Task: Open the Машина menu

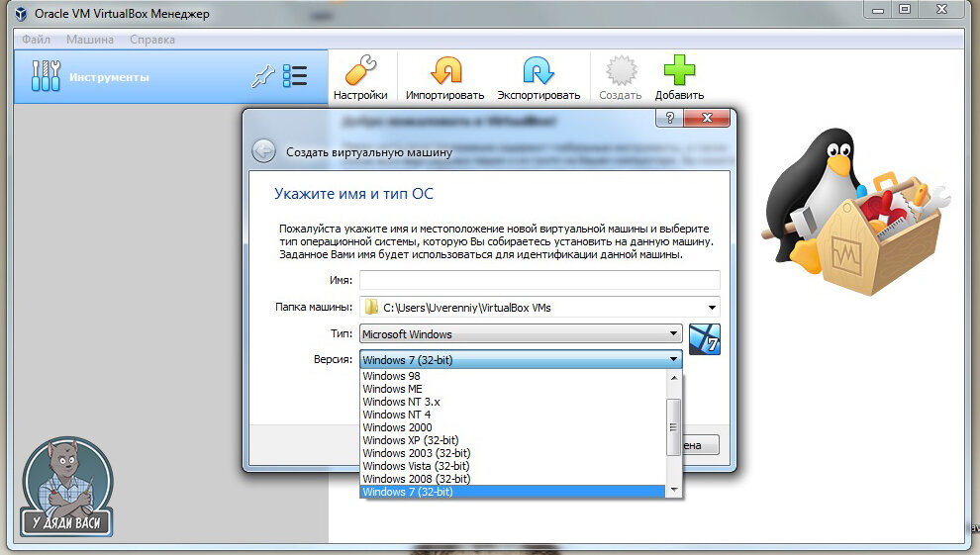Action: click(x=90, y=40)
